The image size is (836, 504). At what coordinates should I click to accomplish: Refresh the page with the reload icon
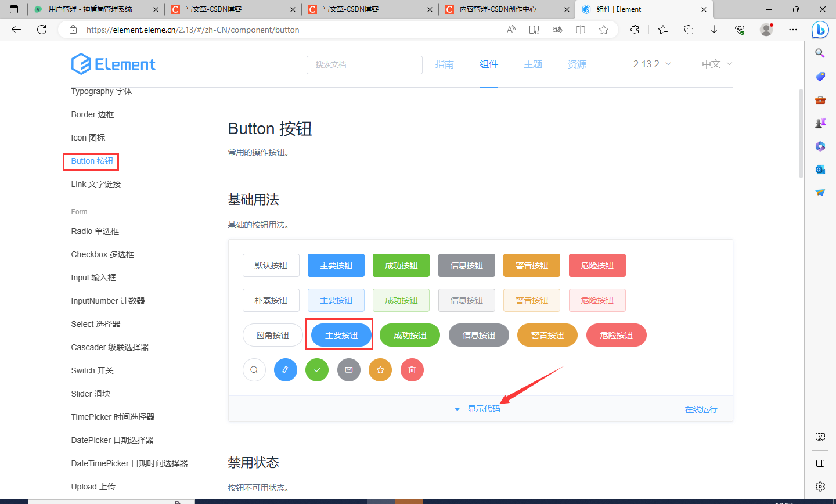(42, 30)
